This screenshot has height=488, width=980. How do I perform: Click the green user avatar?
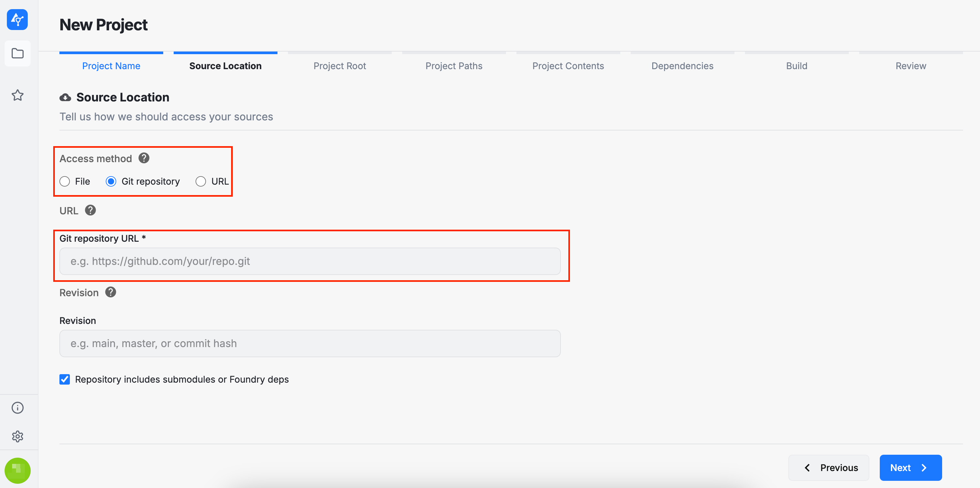[18, 470]
